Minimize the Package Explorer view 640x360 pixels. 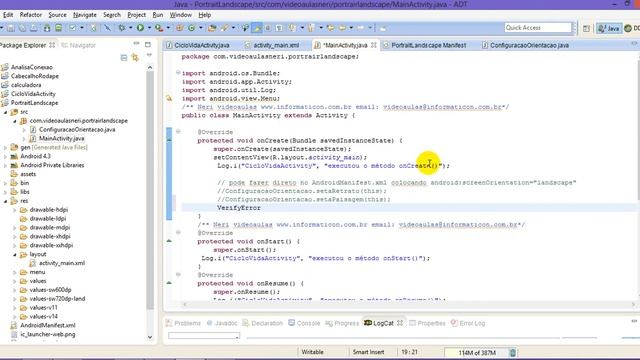[136, 44]
